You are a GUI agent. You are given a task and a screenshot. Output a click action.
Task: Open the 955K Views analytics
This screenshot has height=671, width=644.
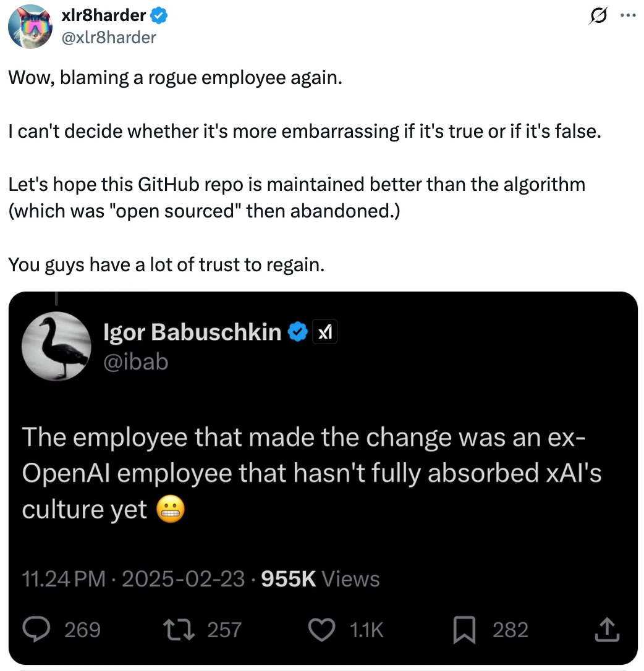(x=320, y=579)
